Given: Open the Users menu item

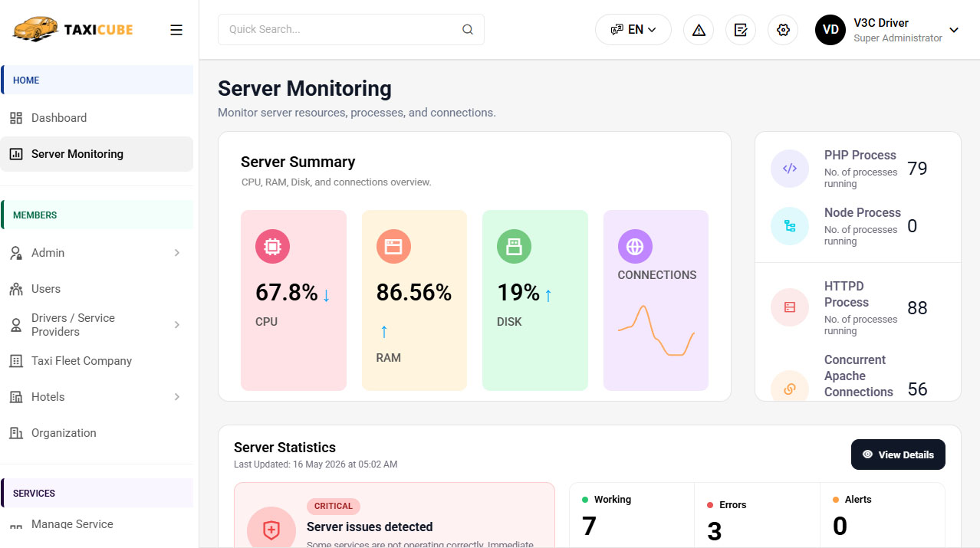Looking at the screenshot, I should [97, 289].
